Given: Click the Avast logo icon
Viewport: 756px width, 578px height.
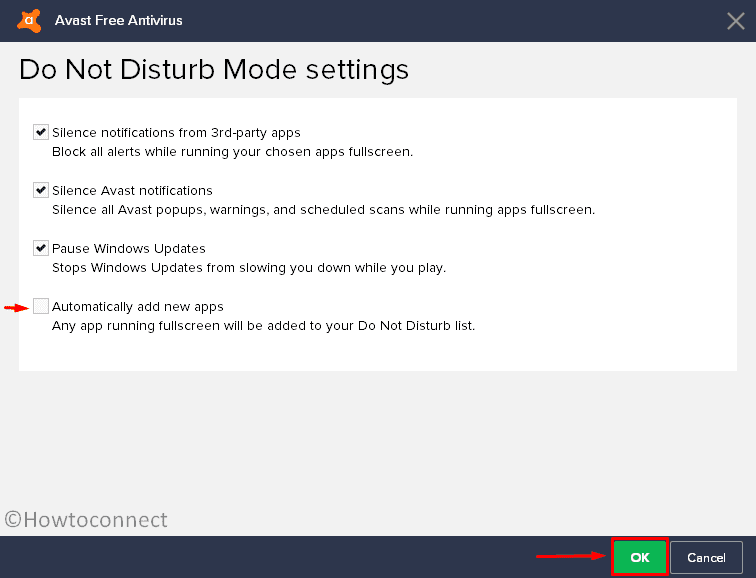Looking at the screenshot, I should click(x=29, y=21).
